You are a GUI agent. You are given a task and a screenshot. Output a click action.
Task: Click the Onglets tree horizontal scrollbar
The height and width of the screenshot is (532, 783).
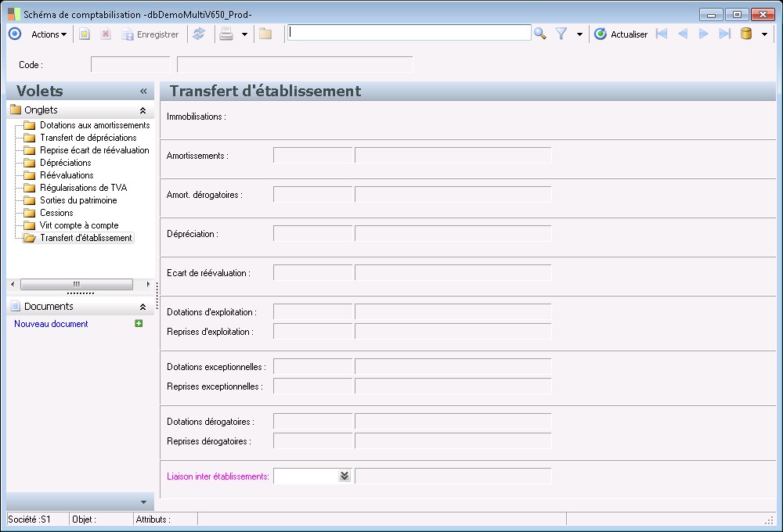pos(77,284)
